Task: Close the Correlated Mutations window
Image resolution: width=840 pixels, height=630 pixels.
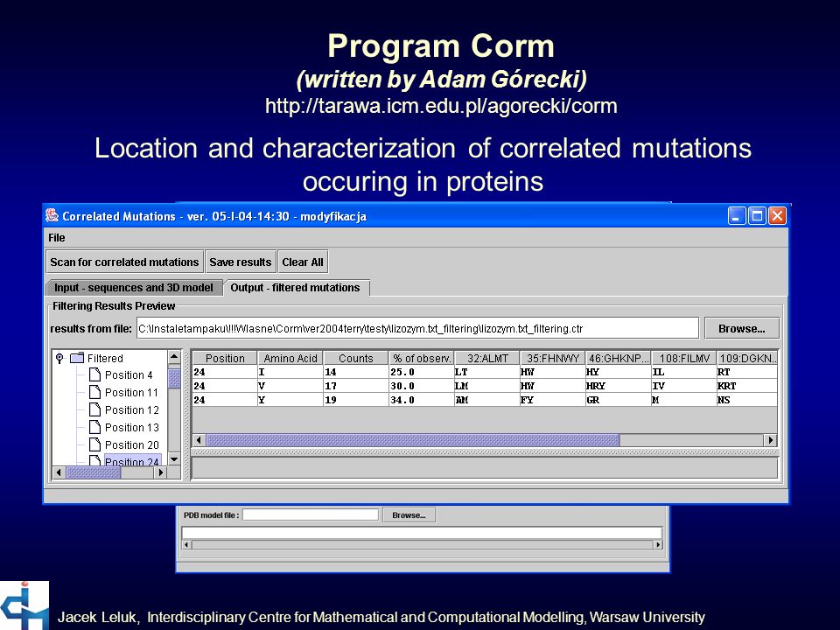Action: [x=777, y=216]
